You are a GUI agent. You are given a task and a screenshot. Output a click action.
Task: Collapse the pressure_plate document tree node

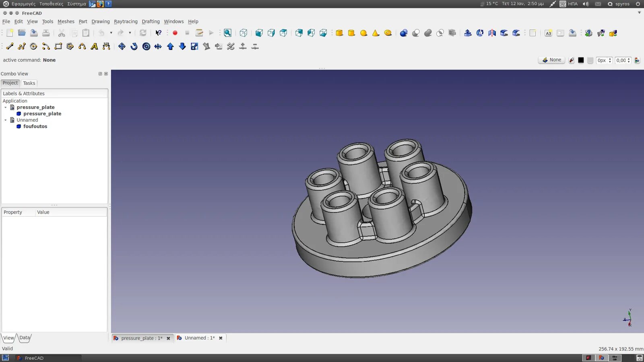click(x=6, y=107)
